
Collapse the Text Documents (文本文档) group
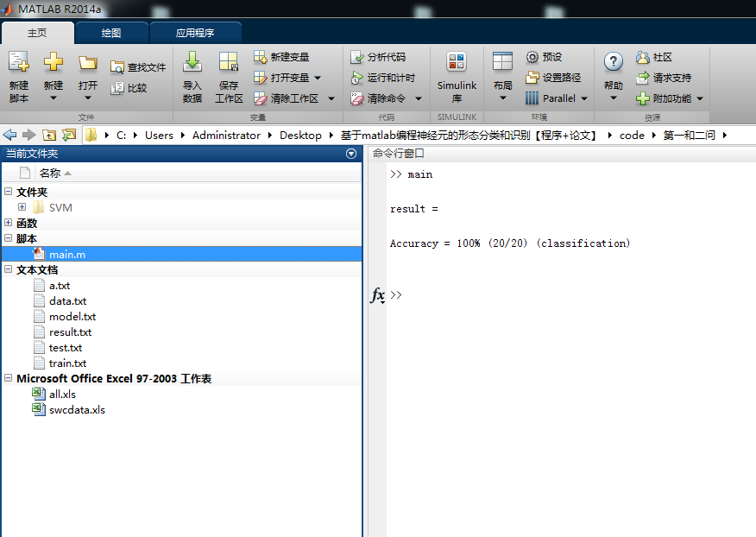pos(8,269)
